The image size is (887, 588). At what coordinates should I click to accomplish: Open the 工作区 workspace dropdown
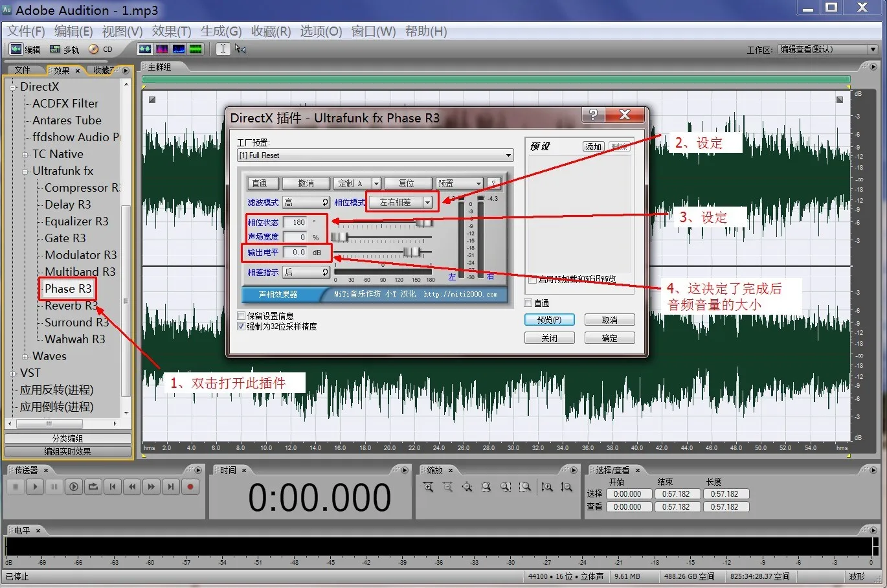point(872,49)
